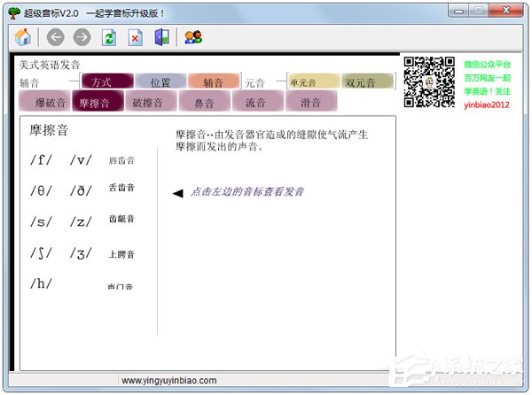Open the 双元音 vowel tab
Screen dimensions: 532x395
(367, 81)
